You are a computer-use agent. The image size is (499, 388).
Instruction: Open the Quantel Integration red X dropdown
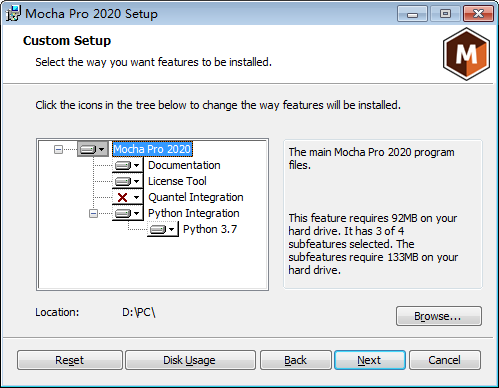point(128,197)
